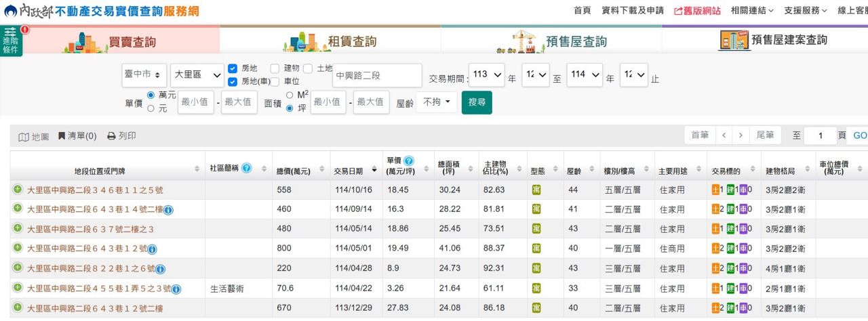The width and height of the screenshot is (868, 321).
Task: Select the 元 unit price radio button
Action: pos(151,108)
